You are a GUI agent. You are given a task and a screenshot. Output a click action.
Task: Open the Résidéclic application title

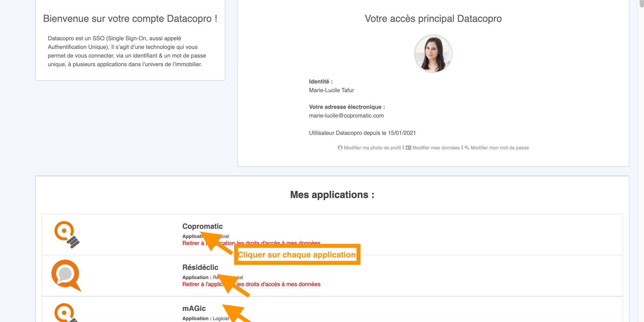[200, 267]
